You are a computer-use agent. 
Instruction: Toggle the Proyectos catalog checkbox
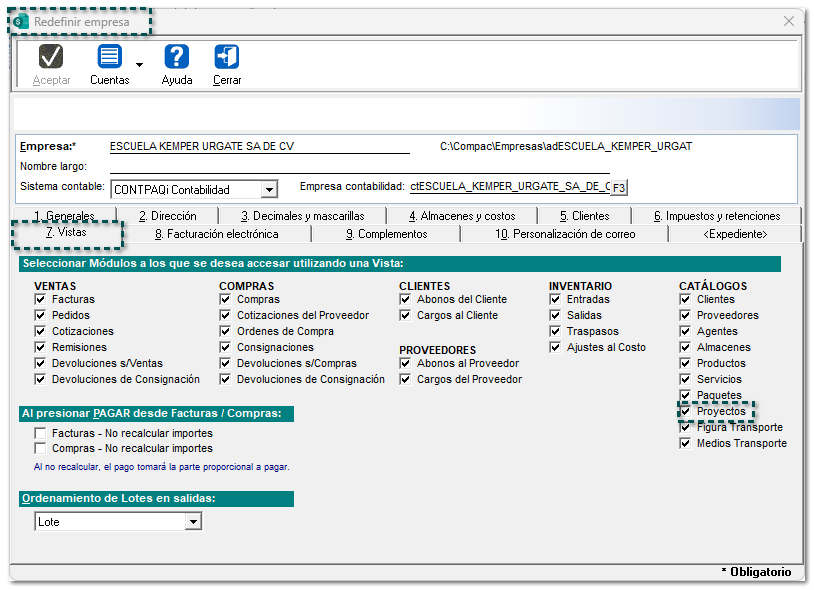[x=686, y=411]
